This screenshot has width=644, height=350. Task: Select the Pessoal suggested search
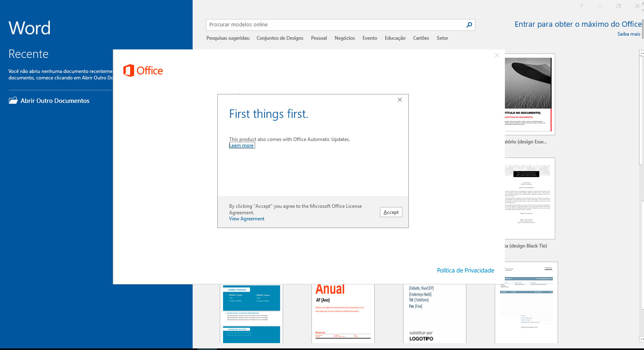pyautogui.click(x=319, y=38)
